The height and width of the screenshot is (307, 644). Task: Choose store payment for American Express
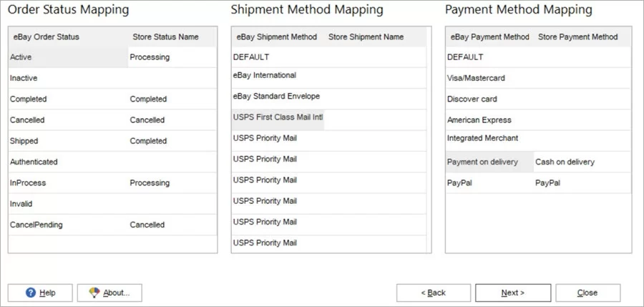point(581,120)
